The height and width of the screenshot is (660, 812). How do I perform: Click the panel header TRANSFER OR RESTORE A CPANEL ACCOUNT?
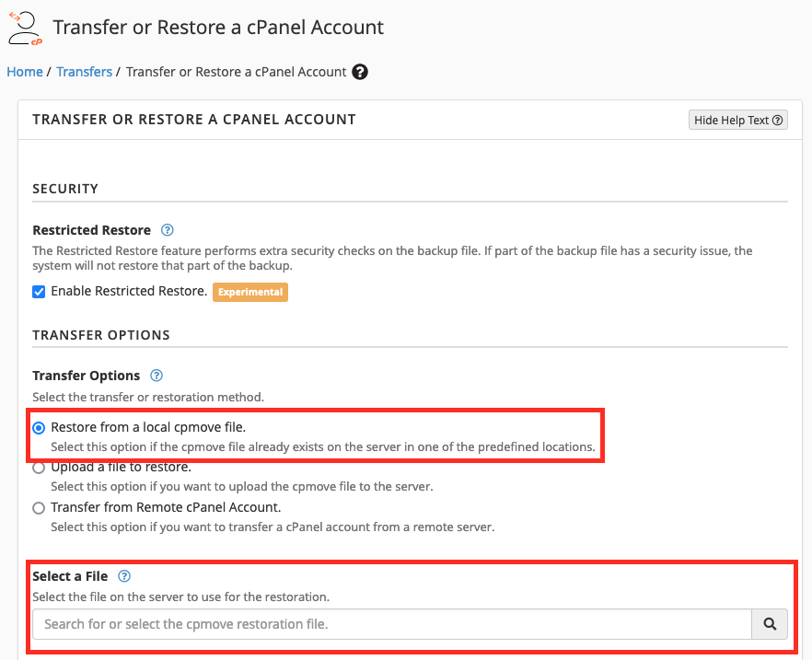point(194,119)
